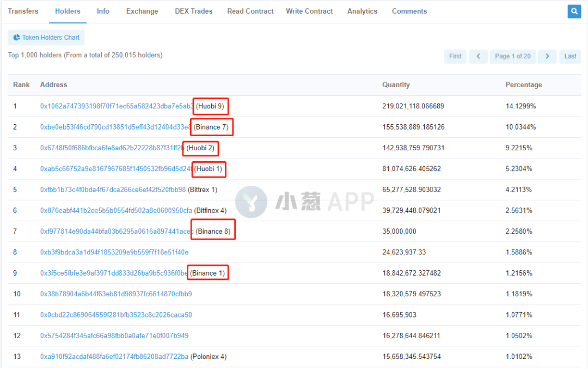The image size is (588, 384).
Task: Click quantity 16,278,644.846211
Action: click(x=411, y=336)
